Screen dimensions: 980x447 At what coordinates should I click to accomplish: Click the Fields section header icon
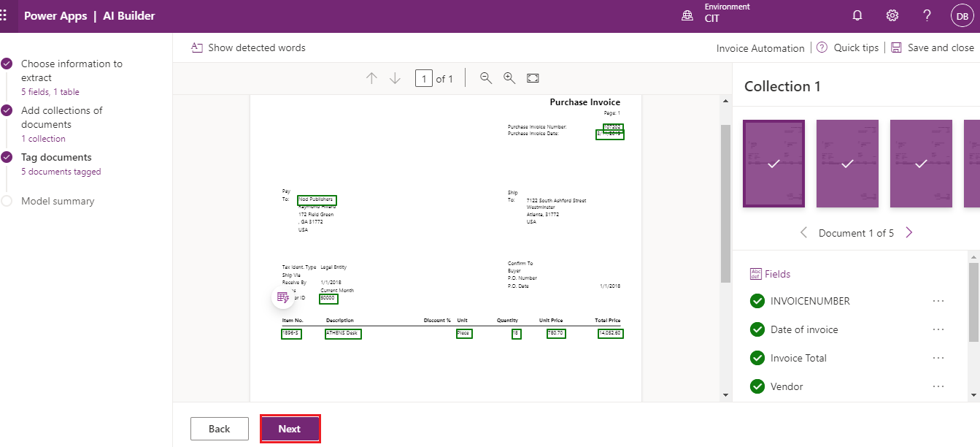(755, 274)
